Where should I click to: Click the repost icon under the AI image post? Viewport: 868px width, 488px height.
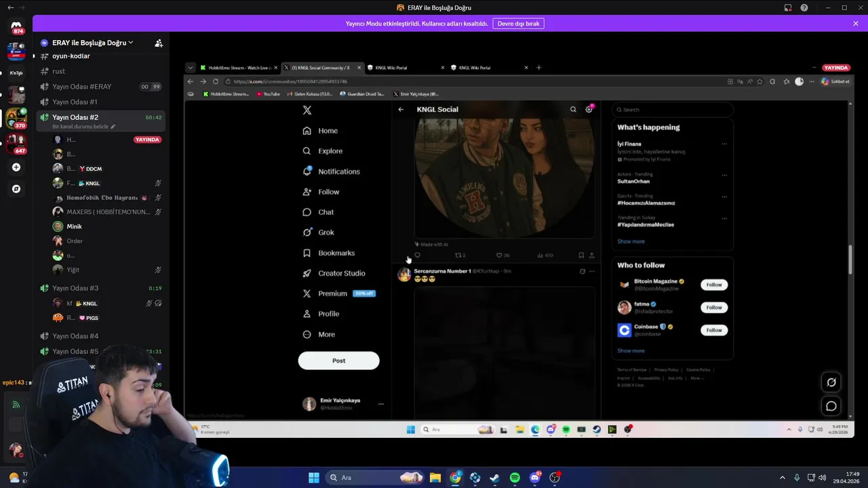point(460,256)
